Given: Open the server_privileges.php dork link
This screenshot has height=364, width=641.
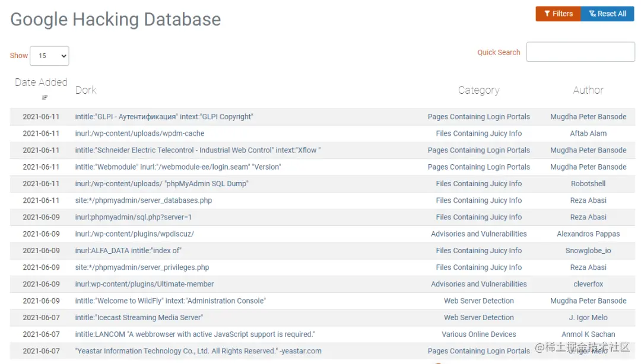Looking at the screenshot, I should (x=142, y=267).
